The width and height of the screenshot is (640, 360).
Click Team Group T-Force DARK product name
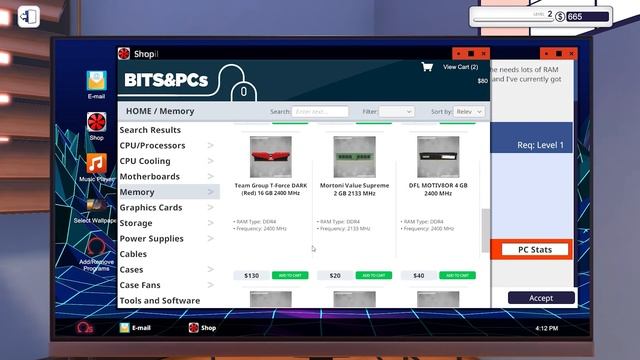point(271,189)
